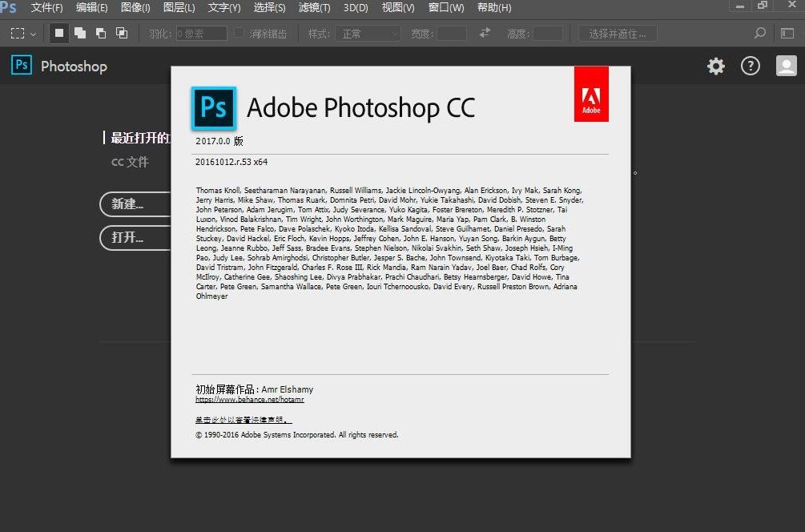Open the settings gear icon on start screen
The image size is (805, 532).
tap(715, 66)
